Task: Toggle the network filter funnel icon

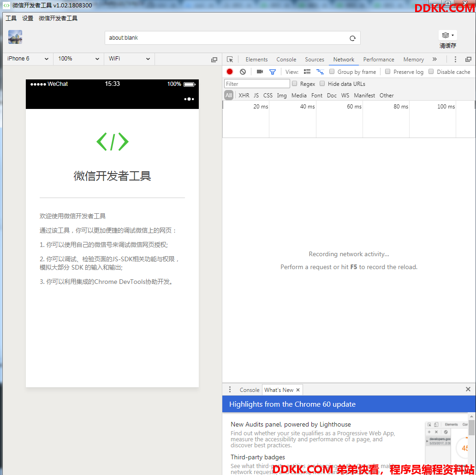Action: tap(273, 72)
